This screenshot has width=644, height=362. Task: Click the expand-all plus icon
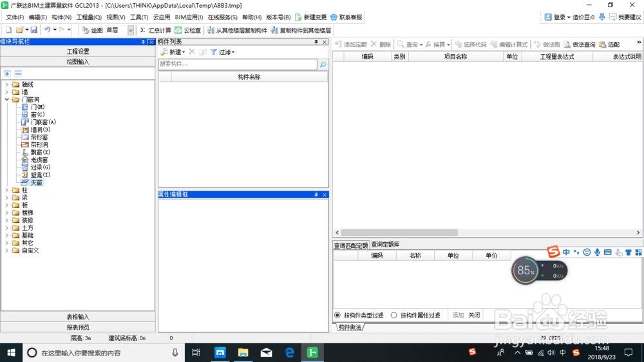(x=7, y=73)
